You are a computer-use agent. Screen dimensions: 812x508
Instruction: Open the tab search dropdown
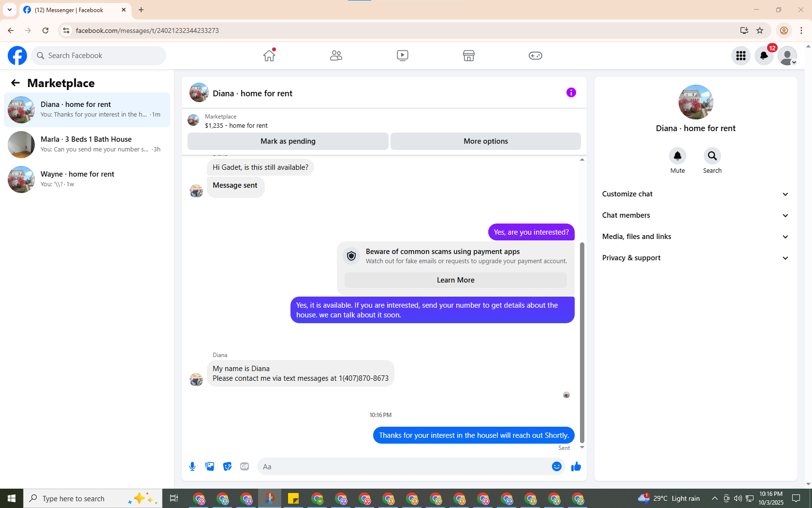[x=10, y=10]
